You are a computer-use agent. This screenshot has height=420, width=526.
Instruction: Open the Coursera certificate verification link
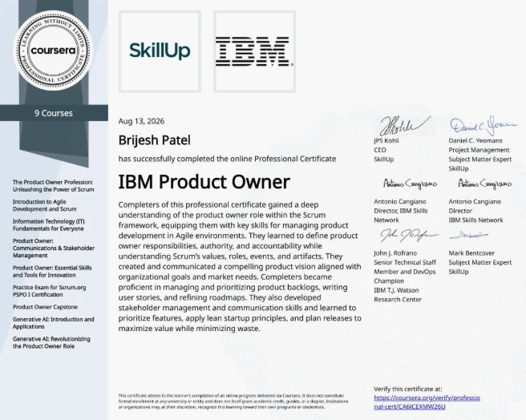[x=427, y=402]
